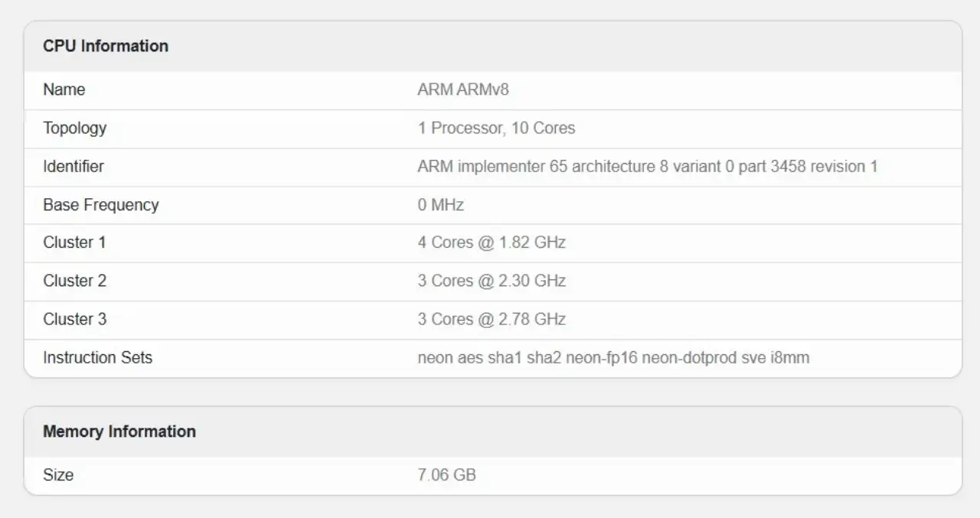This screenshot has width=980, height=518.
Task: Click the Topology row label
Action: (75, 128)
